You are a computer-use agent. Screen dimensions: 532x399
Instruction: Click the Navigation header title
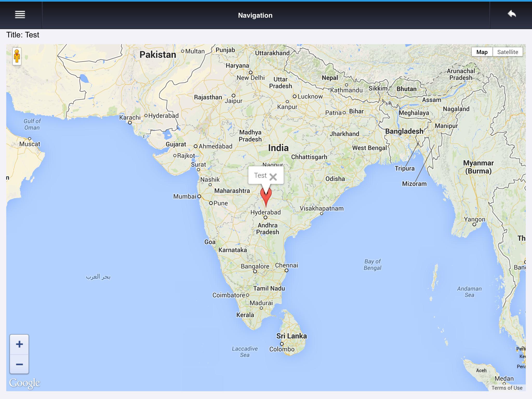click(x=255, y=15)
